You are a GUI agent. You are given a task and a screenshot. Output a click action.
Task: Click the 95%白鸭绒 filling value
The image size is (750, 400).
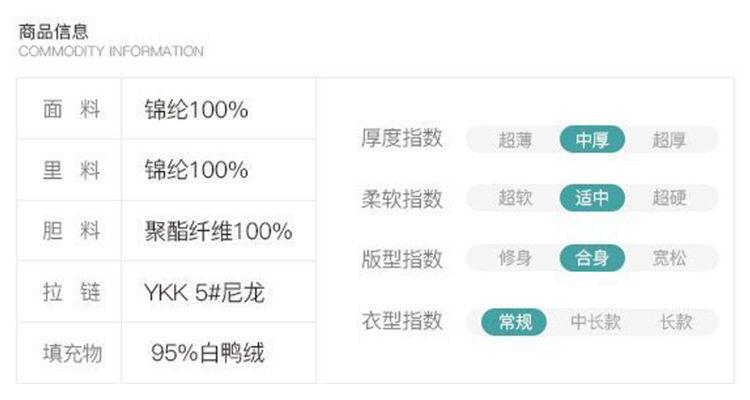point(208,353)
